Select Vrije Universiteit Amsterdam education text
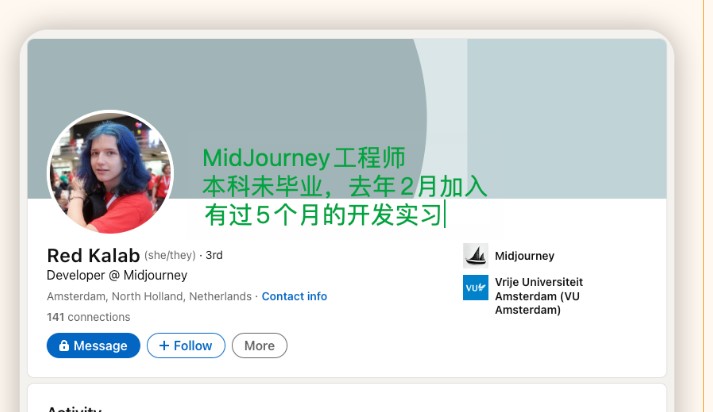Image resolution: width=713 pixels, height=412 pixels. pyautogui.click(x=538, y=296)
